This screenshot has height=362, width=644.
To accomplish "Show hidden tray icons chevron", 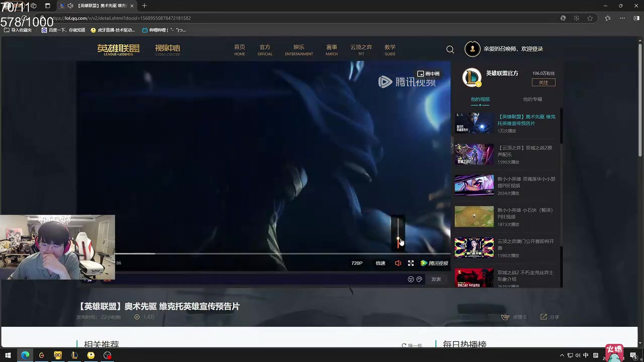I will pyautogui.click(x=562, y=355).
